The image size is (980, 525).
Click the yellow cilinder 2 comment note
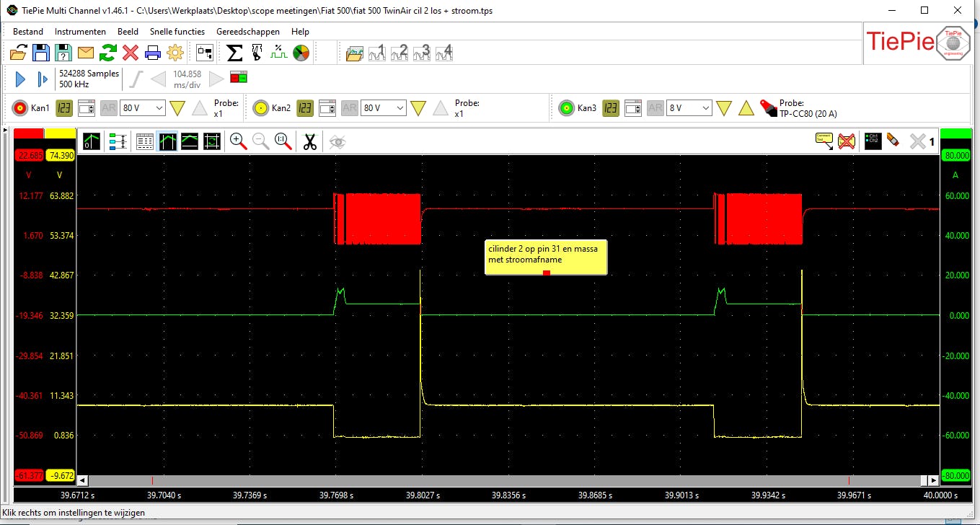[x=546, y=255]
